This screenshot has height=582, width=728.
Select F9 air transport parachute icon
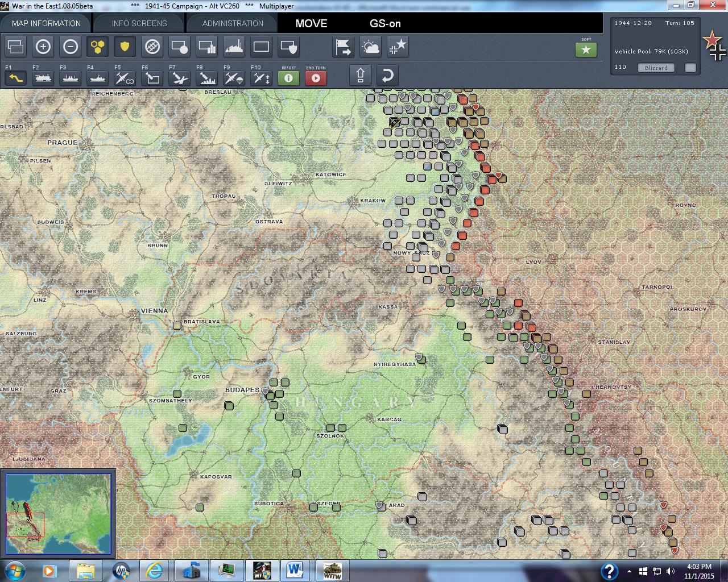click(234, 78)
